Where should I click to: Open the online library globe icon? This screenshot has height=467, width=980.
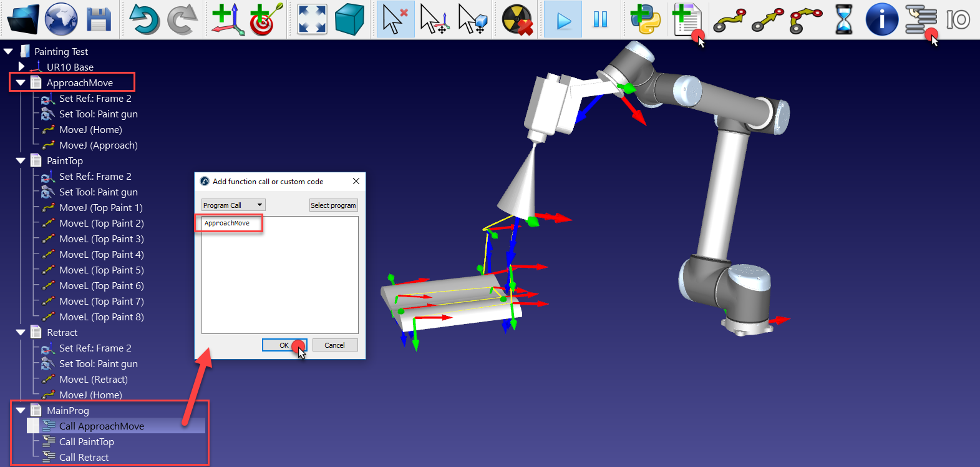[61, 19]
